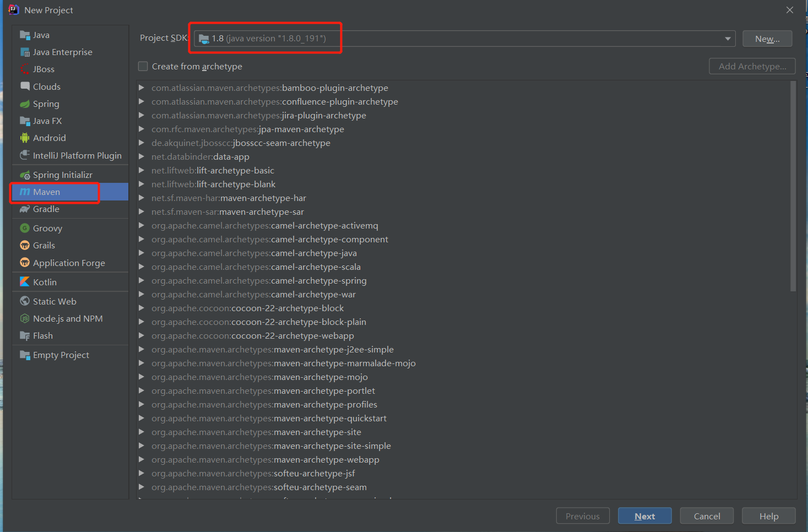Click the Static Web globe icon
Image resolution: width=808 pixels, height=532 pixels.
pos(25,301)
